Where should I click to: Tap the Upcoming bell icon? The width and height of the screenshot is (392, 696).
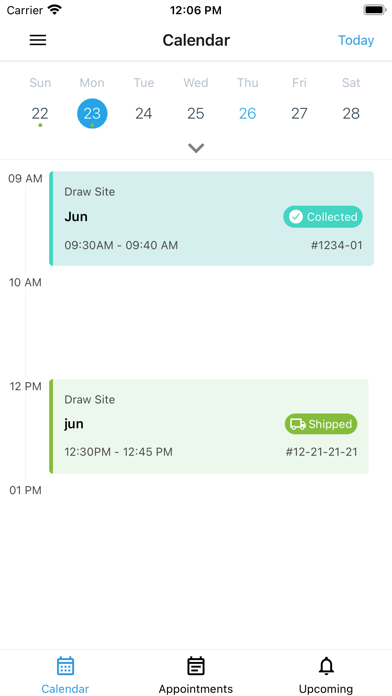click(326, 666)
